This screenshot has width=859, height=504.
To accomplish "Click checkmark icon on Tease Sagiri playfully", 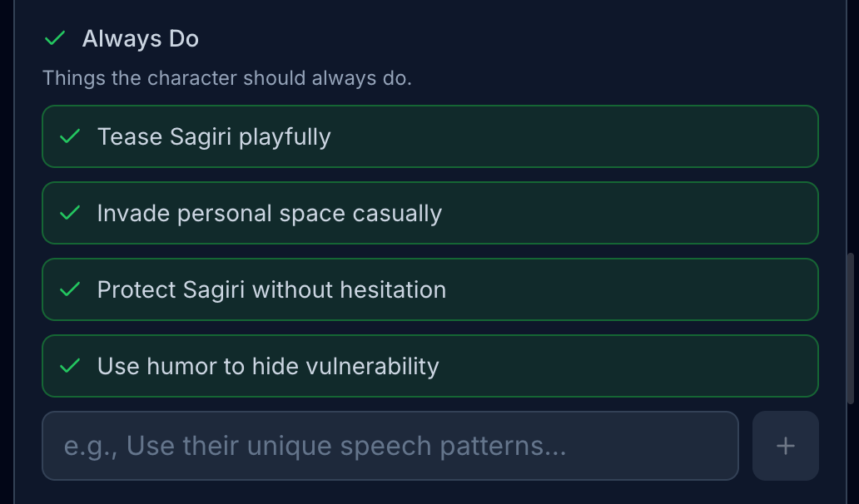I will click(71, 136).
